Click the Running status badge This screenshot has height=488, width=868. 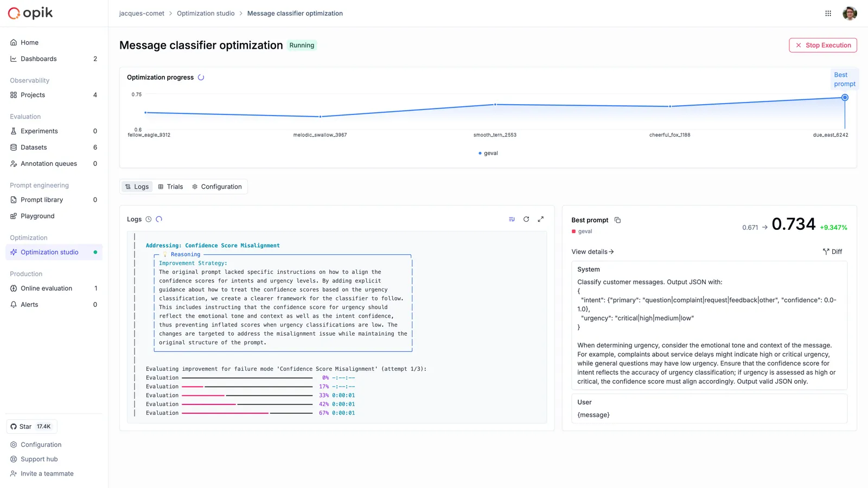pyautogui.click(x=302, y=46)
